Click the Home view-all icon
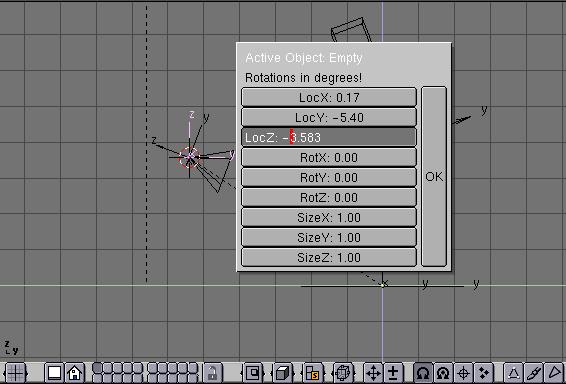566x384 pixels. tap(75, 372)
